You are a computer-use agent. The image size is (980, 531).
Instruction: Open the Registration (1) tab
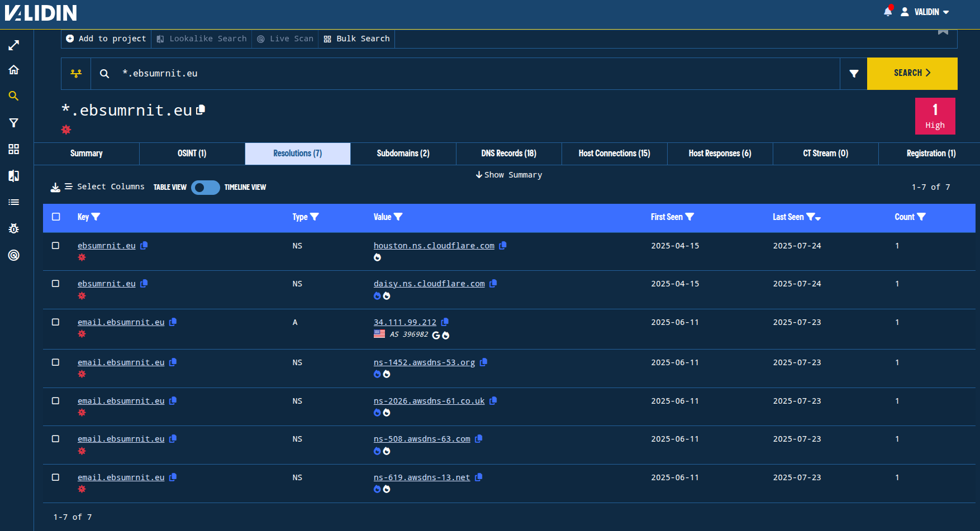pos(931,154)
